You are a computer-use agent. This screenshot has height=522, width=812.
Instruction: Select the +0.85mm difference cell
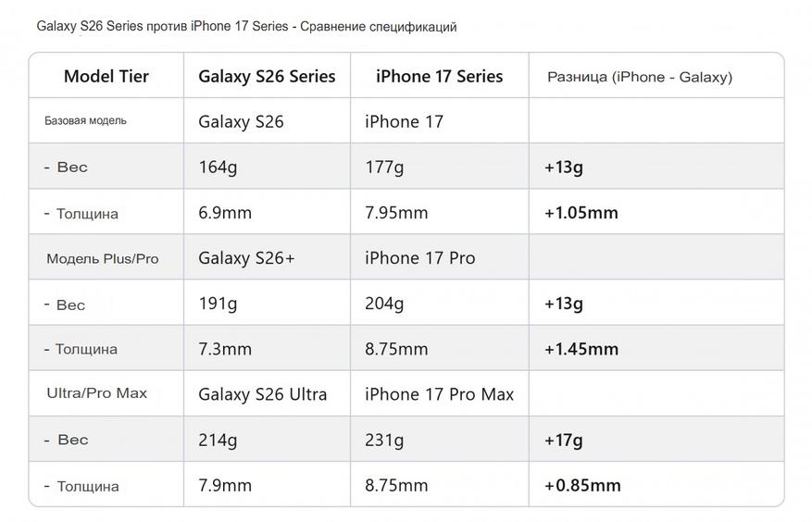pos(582,485)
